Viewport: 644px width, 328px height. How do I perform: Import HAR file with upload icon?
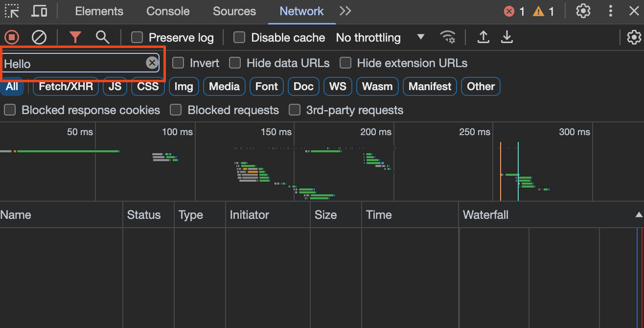pos(483,37)
